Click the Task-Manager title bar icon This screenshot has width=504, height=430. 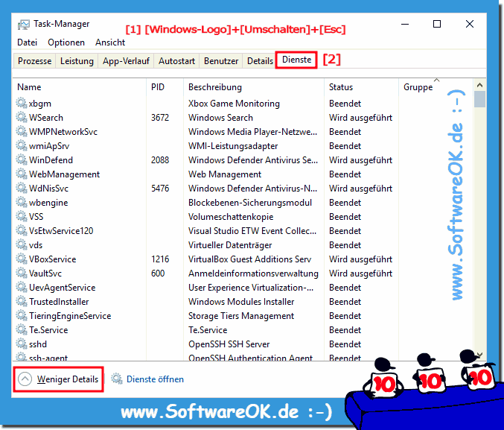pyautogui.click(x=23, y=25)
